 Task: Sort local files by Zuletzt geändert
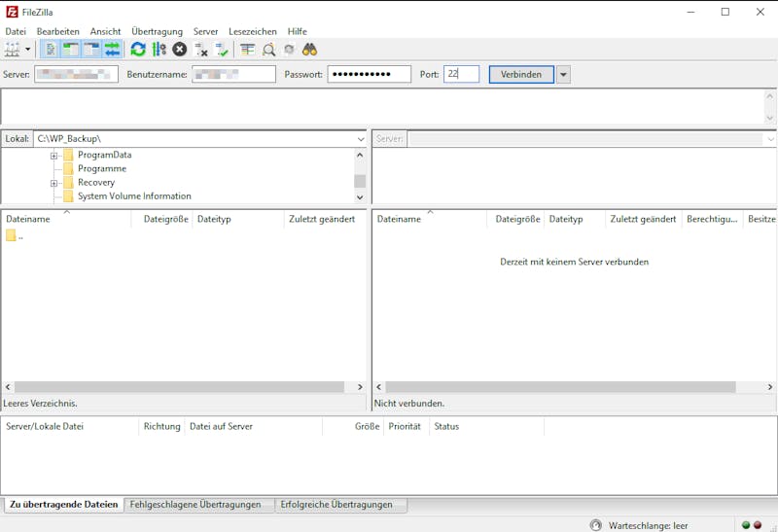coord(323,219)
